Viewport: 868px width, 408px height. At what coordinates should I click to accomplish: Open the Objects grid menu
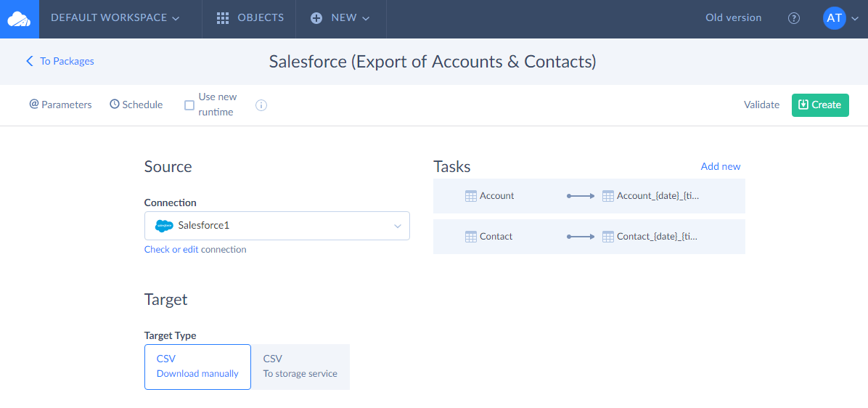click(250, 17)
